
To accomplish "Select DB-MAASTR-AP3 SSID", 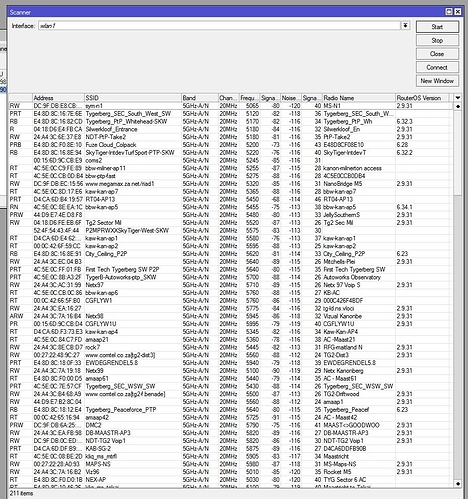I will pyautogui.click(x=108, y=433).
